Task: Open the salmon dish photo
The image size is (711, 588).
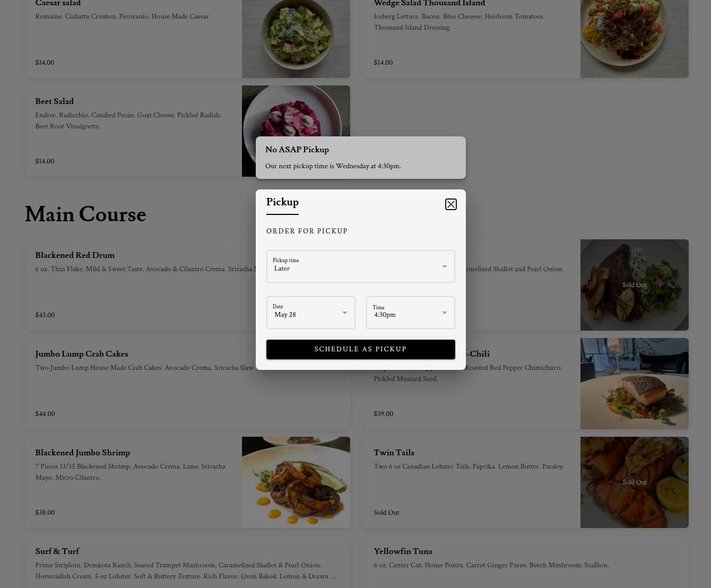Action: [x=634, y=384]
